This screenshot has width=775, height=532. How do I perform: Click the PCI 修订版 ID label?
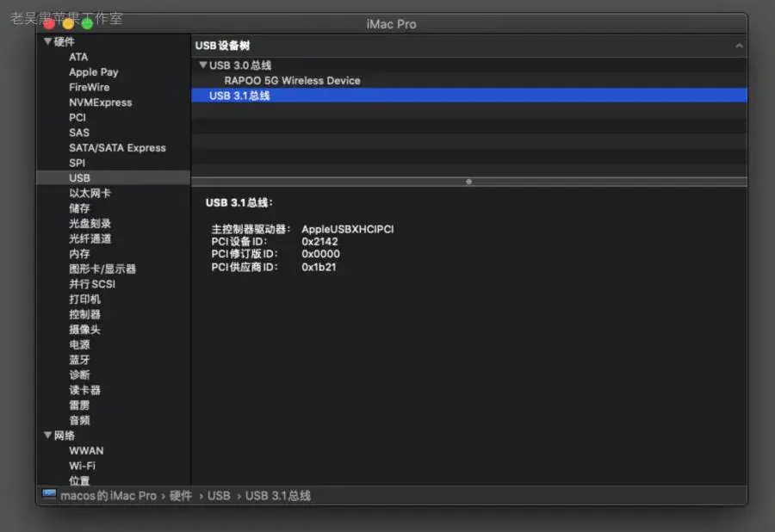click(x=245, y=254)
